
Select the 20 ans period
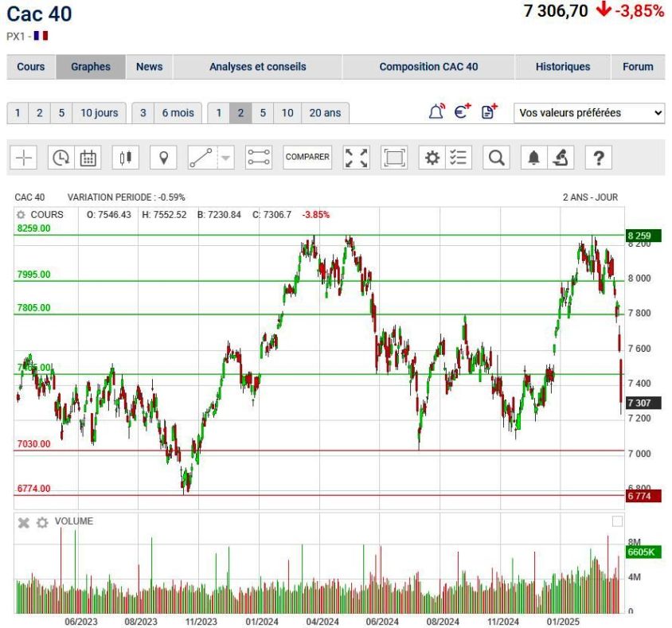(x=326, y=113)
